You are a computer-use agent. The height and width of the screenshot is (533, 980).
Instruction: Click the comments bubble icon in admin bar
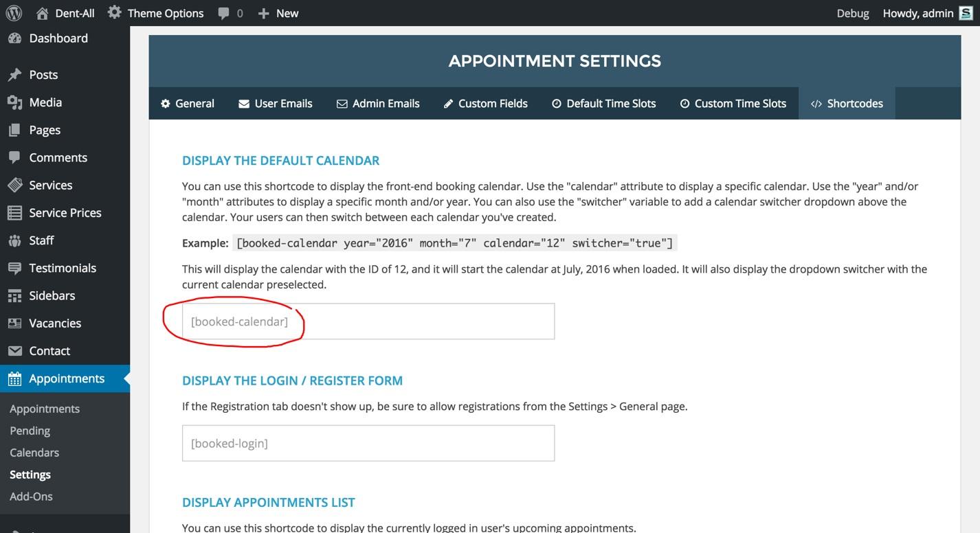(x=223, y=13)
